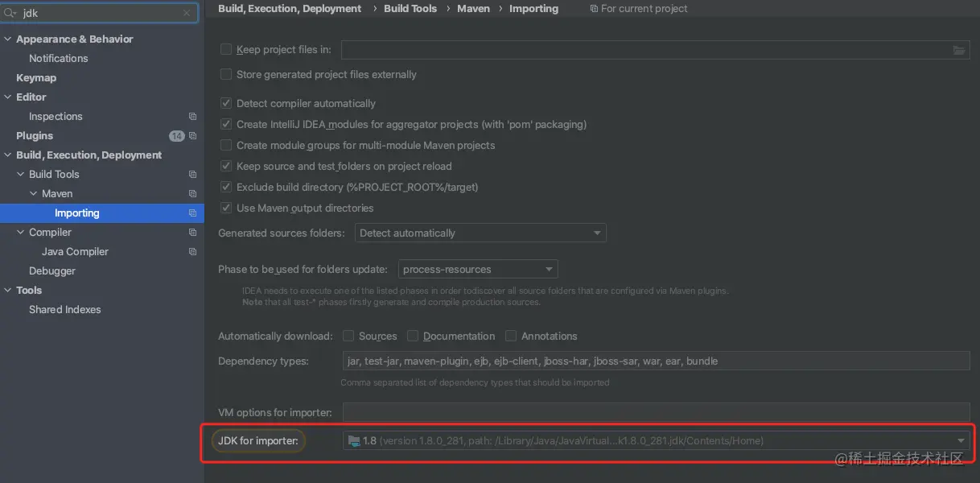Open JDK for importer dropdown
This screenshot has height=483, width=980.
click(657, 441)
